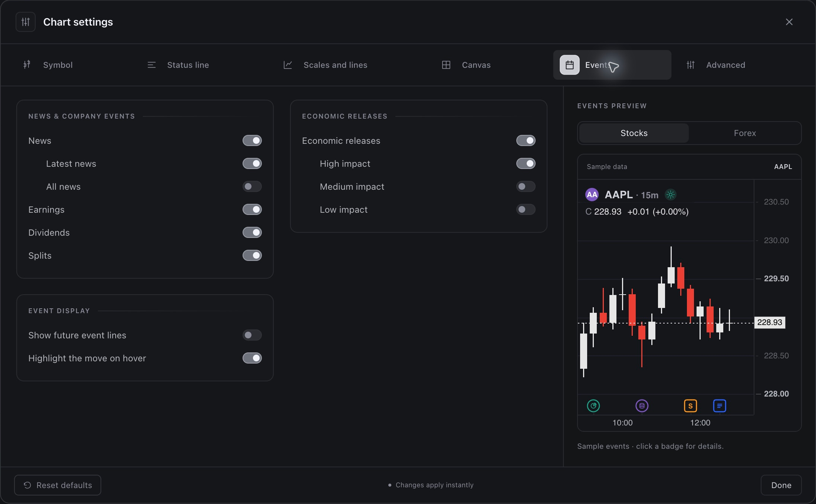Viewport: 816px width, 504px height.
Task: Click the orange S splits badge
Action: [x=691, y=406]
